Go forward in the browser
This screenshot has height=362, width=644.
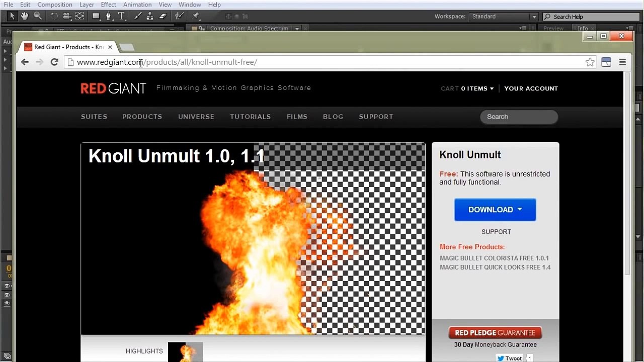click(40, 62)
